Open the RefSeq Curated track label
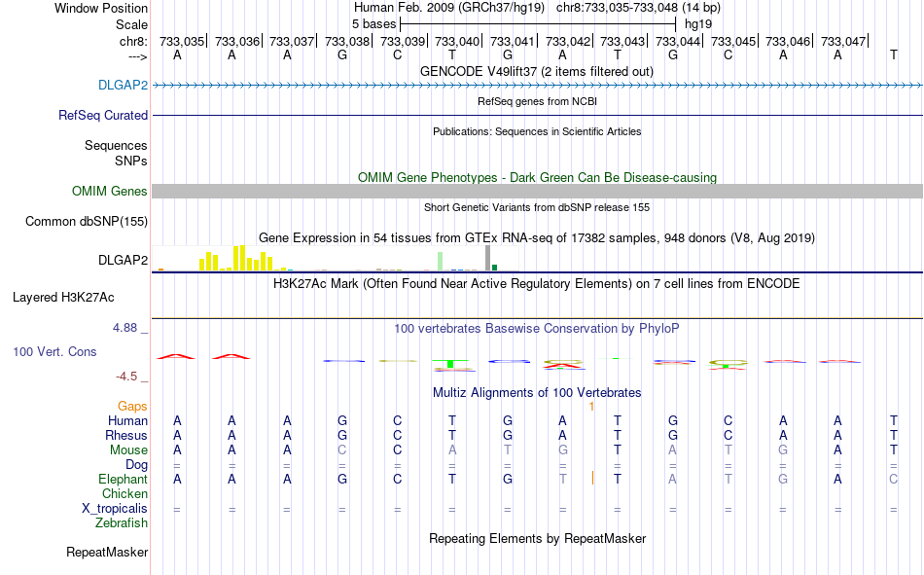Viewport: 924px width, 575px height. 102,115
